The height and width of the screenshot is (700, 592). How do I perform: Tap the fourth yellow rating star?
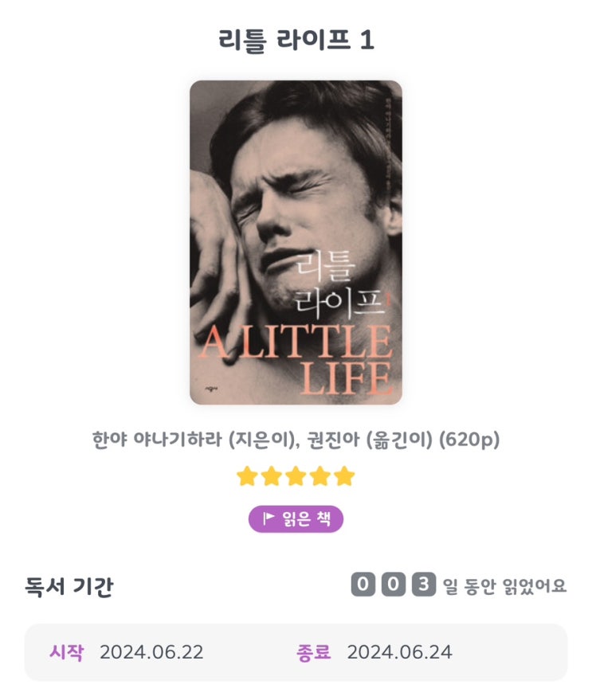point(320,476)
